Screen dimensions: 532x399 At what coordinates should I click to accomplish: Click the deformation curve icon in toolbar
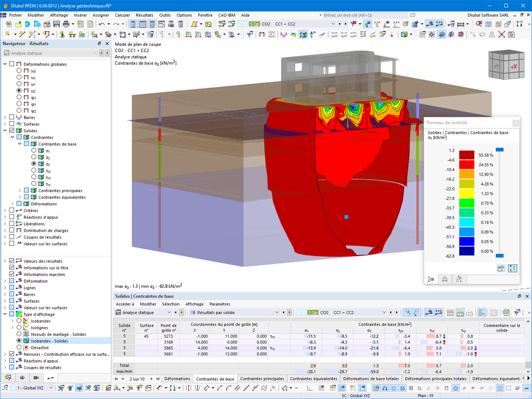(x=283, y=34)
